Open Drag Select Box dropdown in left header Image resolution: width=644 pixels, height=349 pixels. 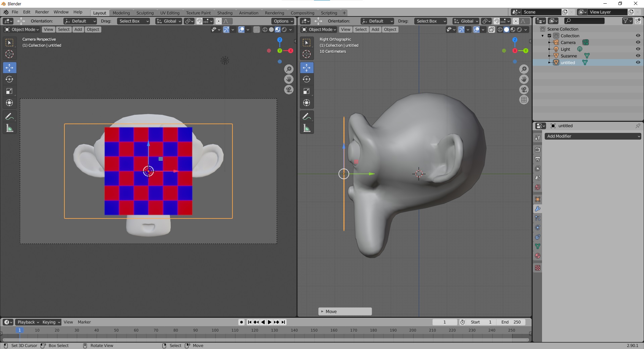click(133, 21)
